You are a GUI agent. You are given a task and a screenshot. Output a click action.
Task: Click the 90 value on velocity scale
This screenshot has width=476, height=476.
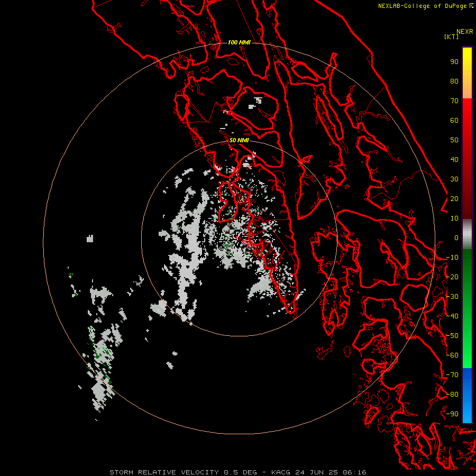click(454, 62)
